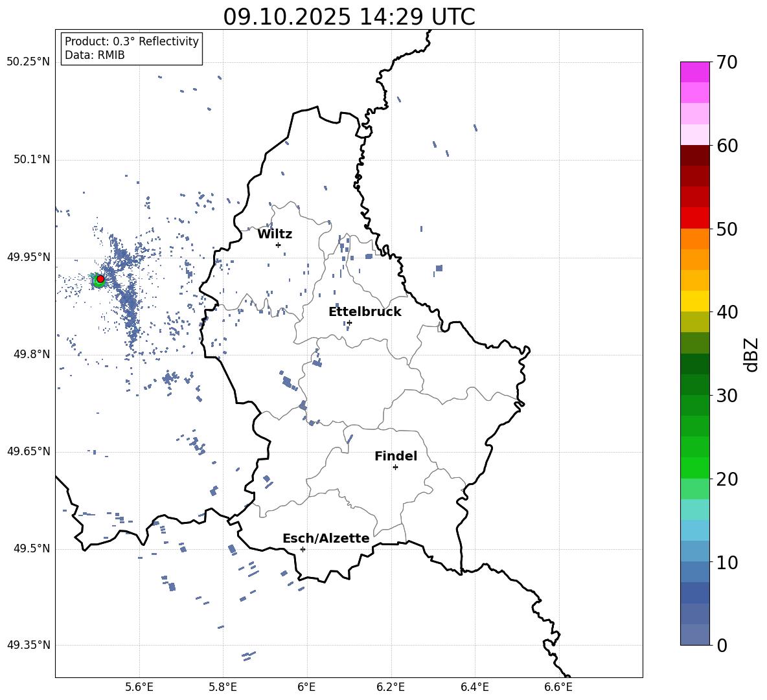
Task: Click the 49.8°N latitude label
Action: [32, 354]
